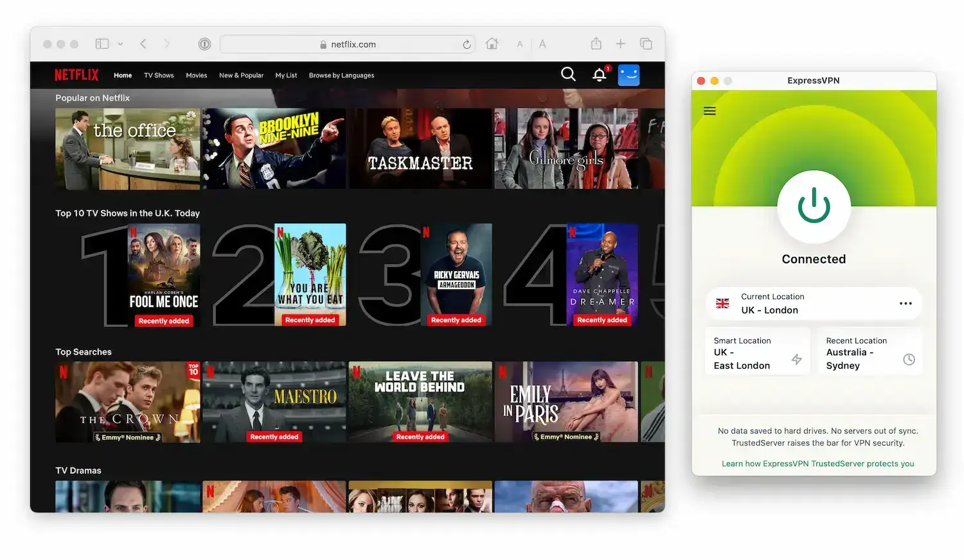Go back in Safari

[x=143, y=44]
